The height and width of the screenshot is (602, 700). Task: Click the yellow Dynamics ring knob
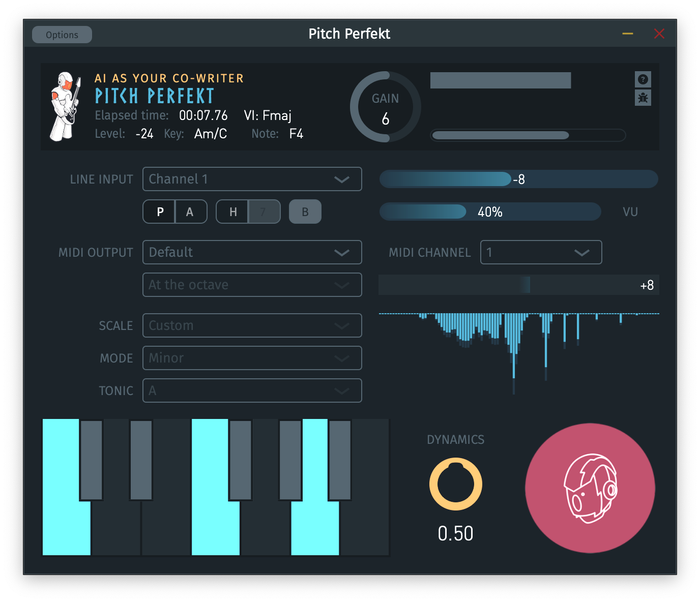(x=455, y=484)
